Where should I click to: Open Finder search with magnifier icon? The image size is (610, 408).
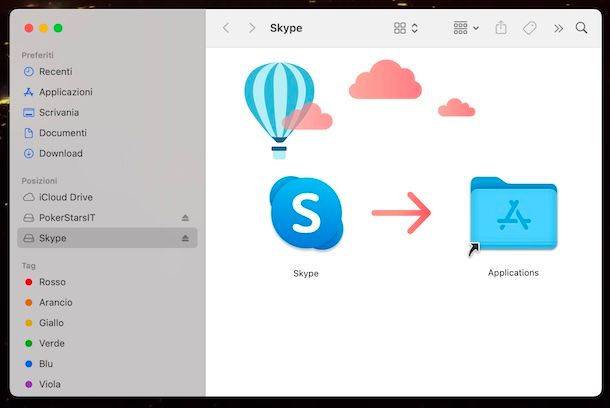581,28
